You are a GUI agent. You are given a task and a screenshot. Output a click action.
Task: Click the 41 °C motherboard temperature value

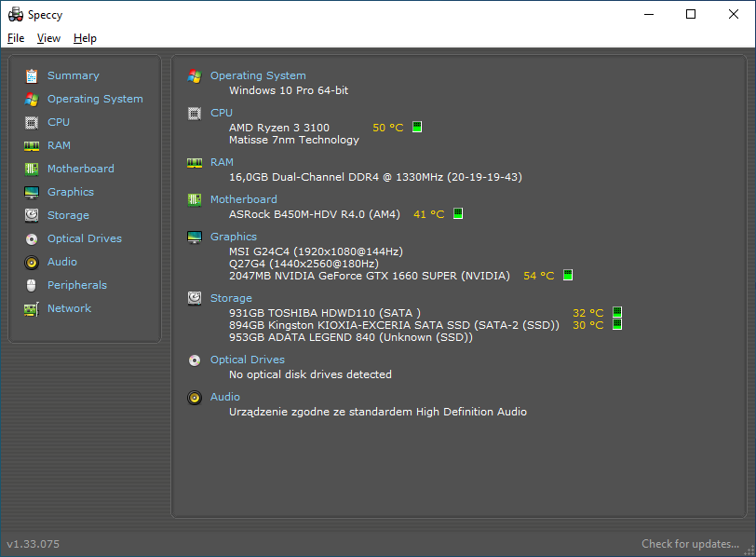coord(428,214)
